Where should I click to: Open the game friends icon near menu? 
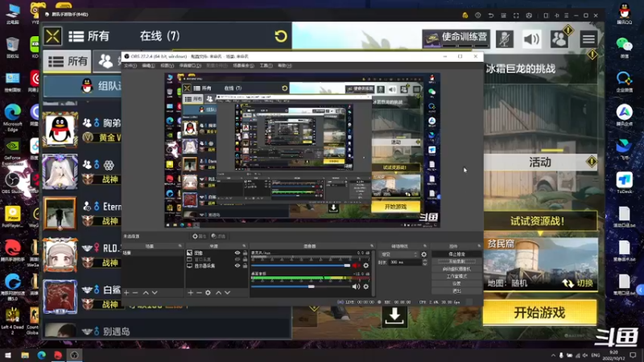tap(559, 39)
